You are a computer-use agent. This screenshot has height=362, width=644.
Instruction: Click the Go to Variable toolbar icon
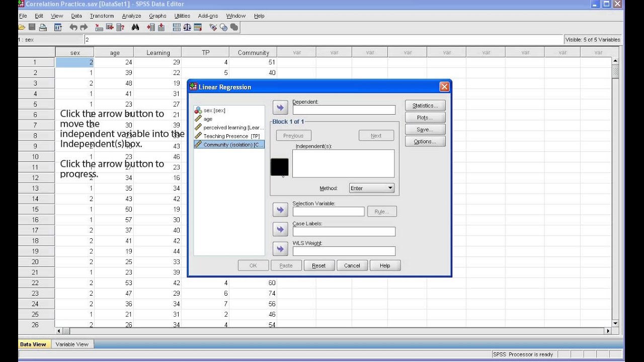110,27
